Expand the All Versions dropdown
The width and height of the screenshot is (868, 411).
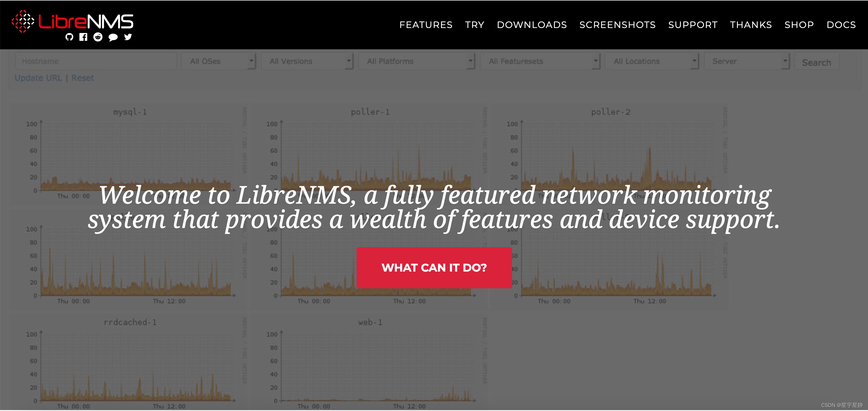pyautogui.click(x=307, y=61)
